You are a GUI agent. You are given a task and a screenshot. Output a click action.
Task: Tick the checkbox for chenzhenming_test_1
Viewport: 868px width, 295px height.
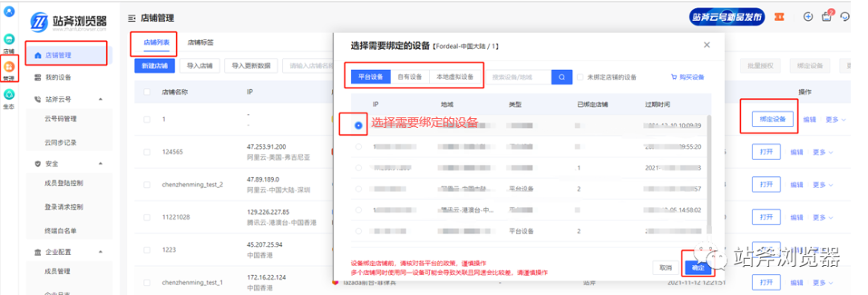[147, 282]
